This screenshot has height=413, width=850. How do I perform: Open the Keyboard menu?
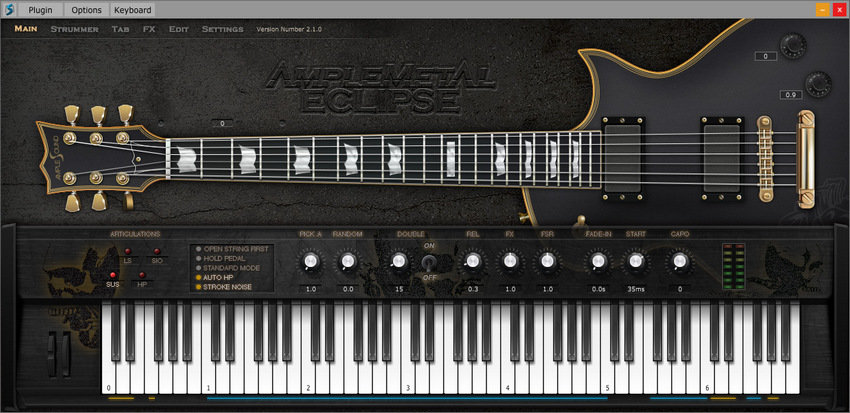pyautogui.click(x=133, y=10)
